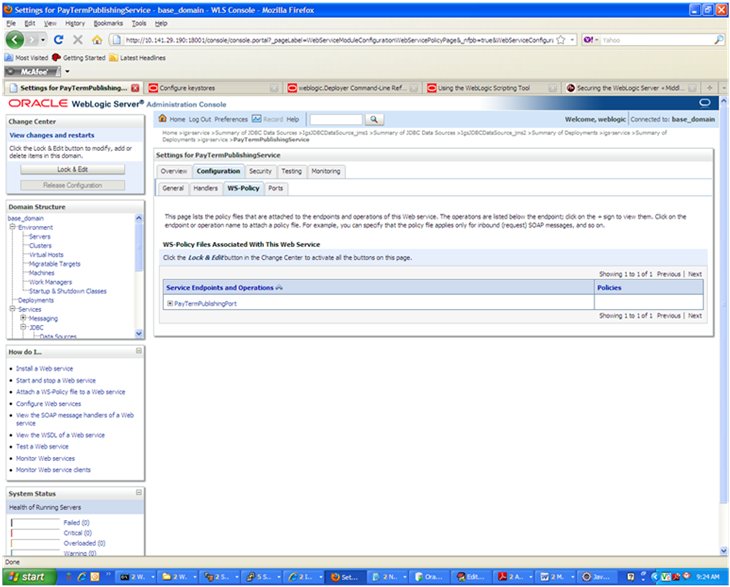Open the back/forward history dropdown arrow

43,40
